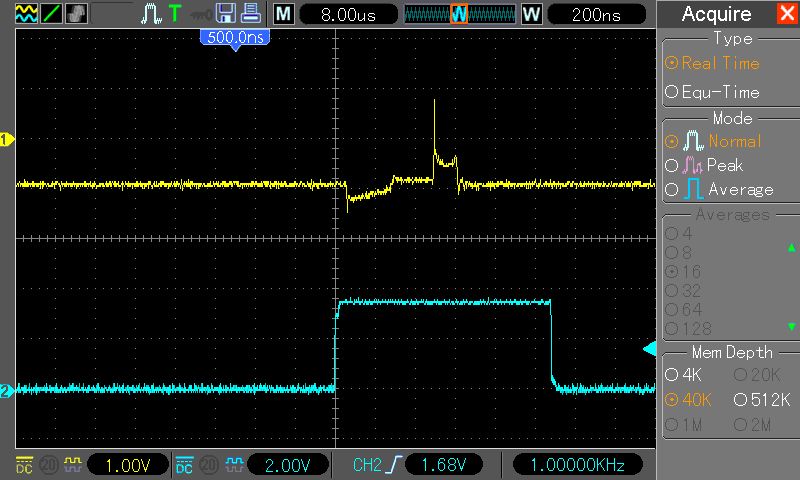
Task: Click the waveform memory position bar
Action: click(459, 14)
